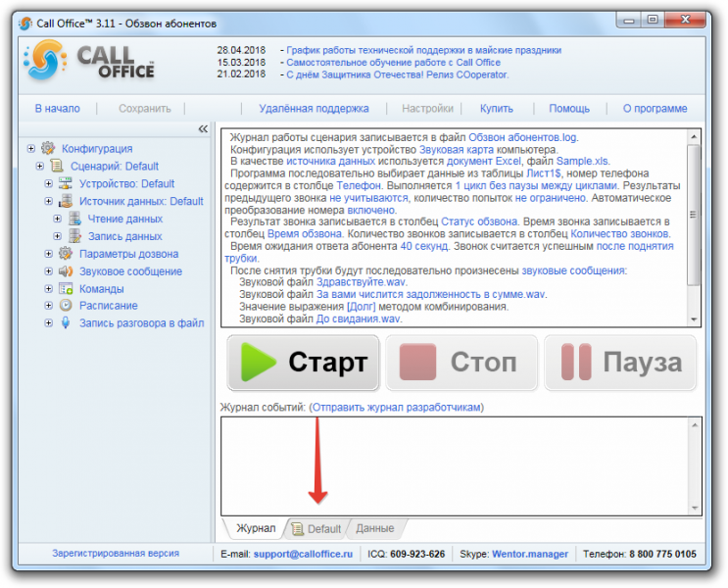Image resolution: width=728 pixels, height=588 pixels.
Task: Open the support@calloffice.ru email link
Action: click(x=303, y=554)
